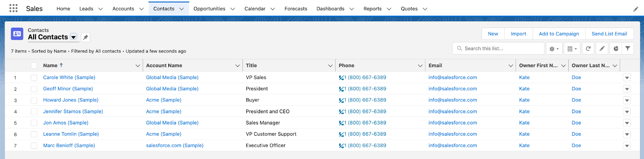Screen dimensions: 644x159
Task: Select the Leanne Tomlin row checkbox
Action: (x=34, y=134)
